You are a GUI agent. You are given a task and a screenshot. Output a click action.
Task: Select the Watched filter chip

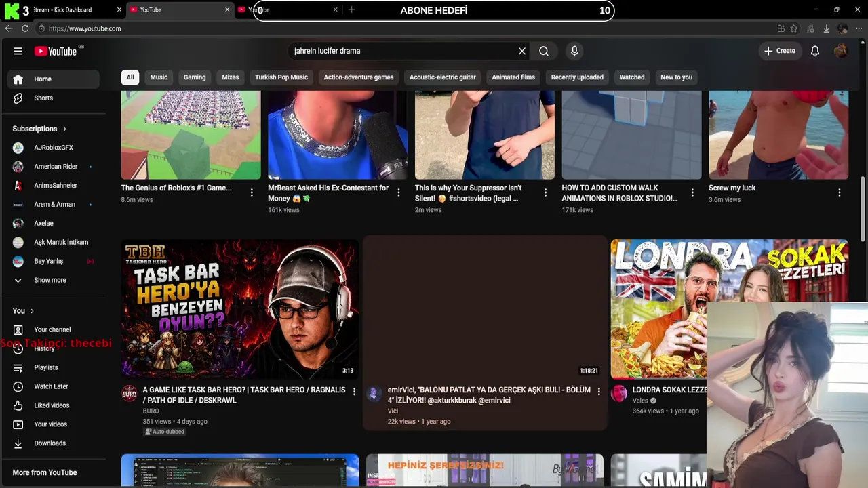pos(632,77)
